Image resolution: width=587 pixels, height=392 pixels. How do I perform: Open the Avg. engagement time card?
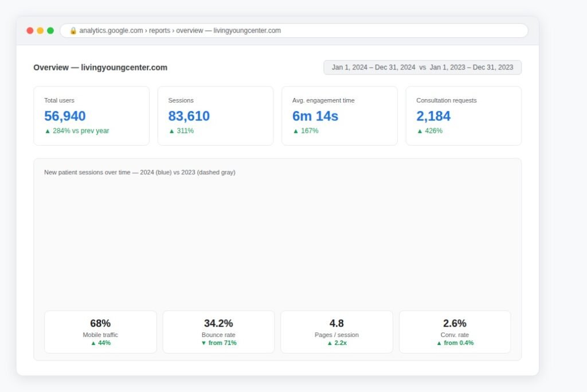pos(339,116)
